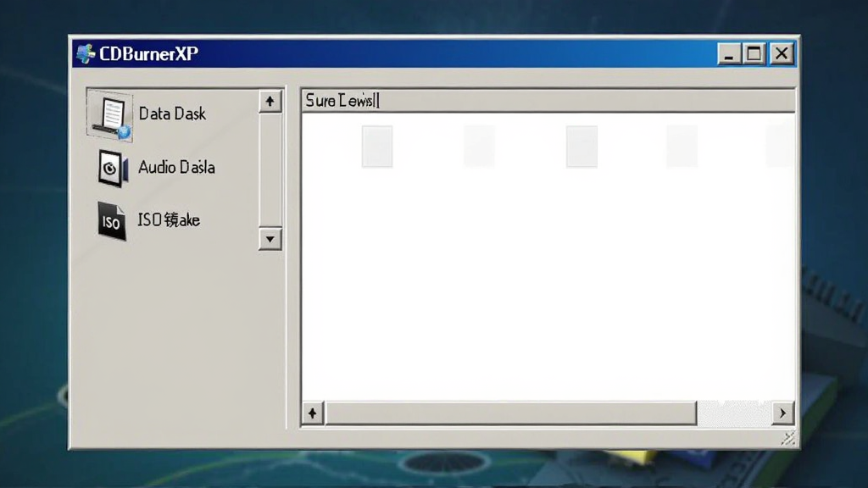Minimize the CDBurnerXP window
The height and width of the screenshot is (488, 868).
point(729,53)
